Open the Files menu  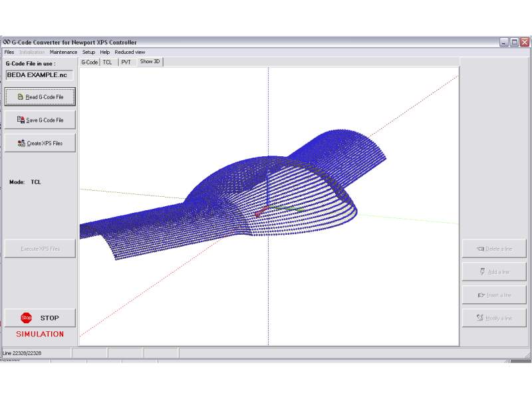coord(9,52)
